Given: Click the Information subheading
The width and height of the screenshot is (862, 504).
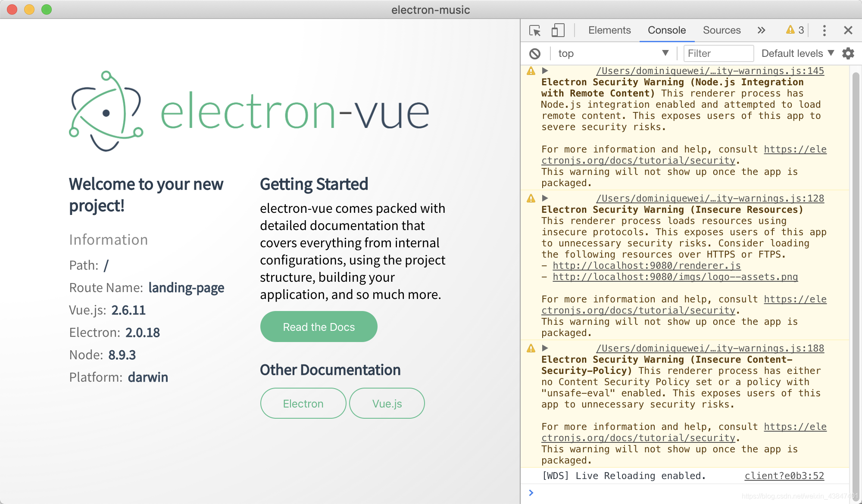Looking at the screenshot, I should [x=108, y=240].
